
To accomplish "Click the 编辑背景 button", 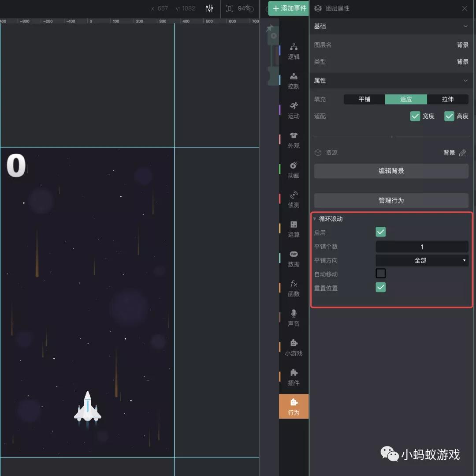I will [x=391, y=171].
